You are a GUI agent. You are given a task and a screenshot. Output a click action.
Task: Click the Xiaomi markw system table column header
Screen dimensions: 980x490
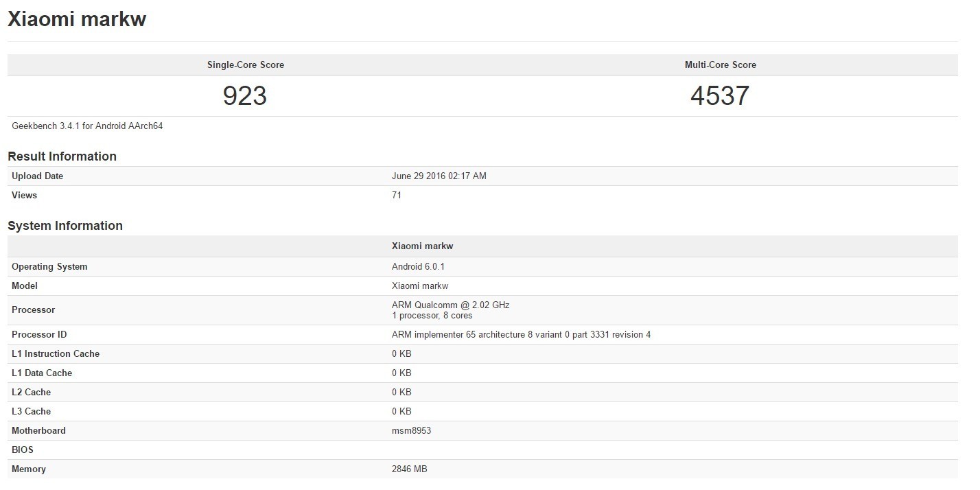click(422, 246)
